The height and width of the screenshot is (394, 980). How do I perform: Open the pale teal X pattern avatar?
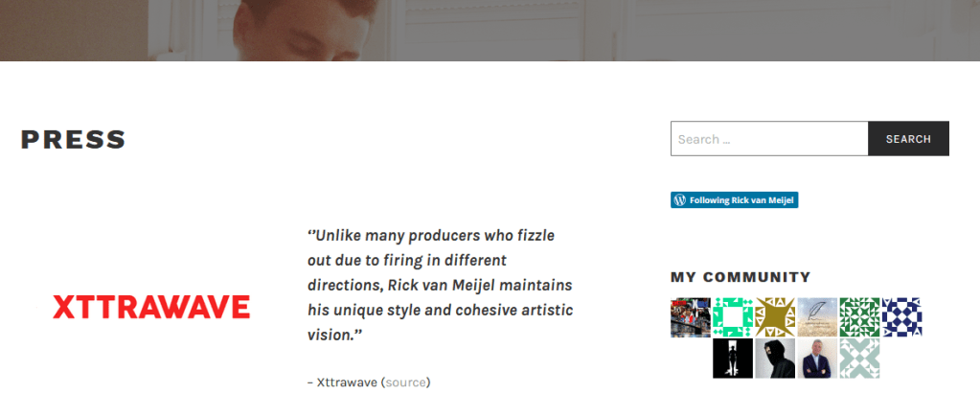[859, 359]
